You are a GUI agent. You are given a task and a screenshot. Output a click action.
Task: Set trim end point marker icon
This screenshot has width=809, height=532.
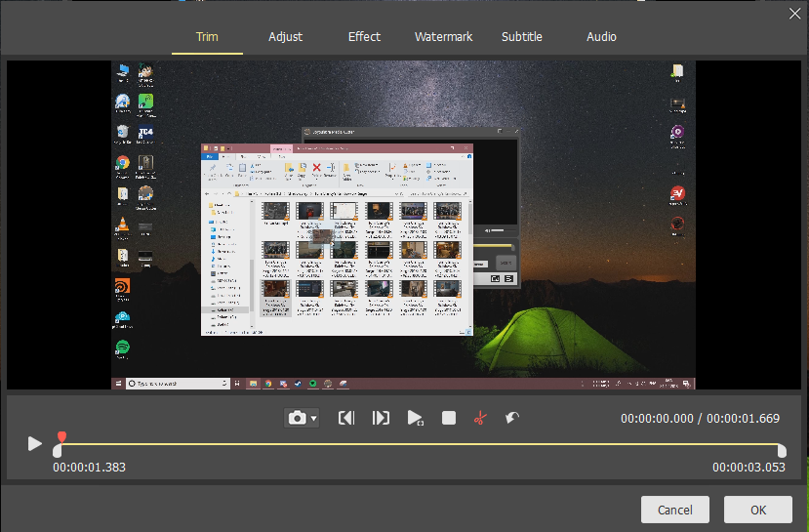pos(381,418)
